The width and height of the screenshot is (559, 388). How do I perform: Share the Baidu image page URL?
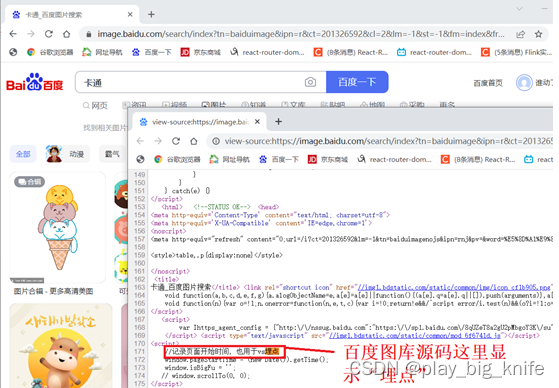(520, 34)
